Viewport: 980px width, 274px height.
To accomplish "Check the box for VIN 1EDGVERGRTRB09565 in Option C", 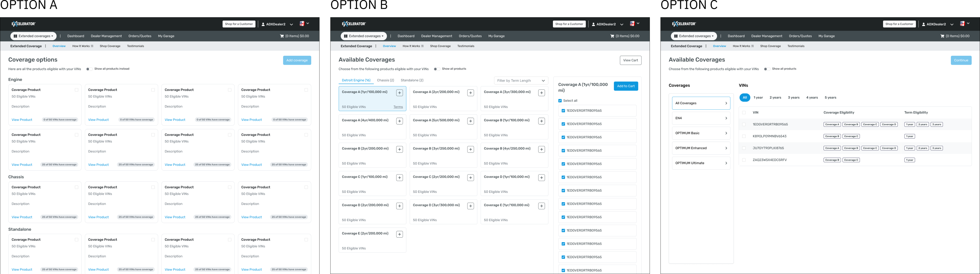I will coord(744,124).
